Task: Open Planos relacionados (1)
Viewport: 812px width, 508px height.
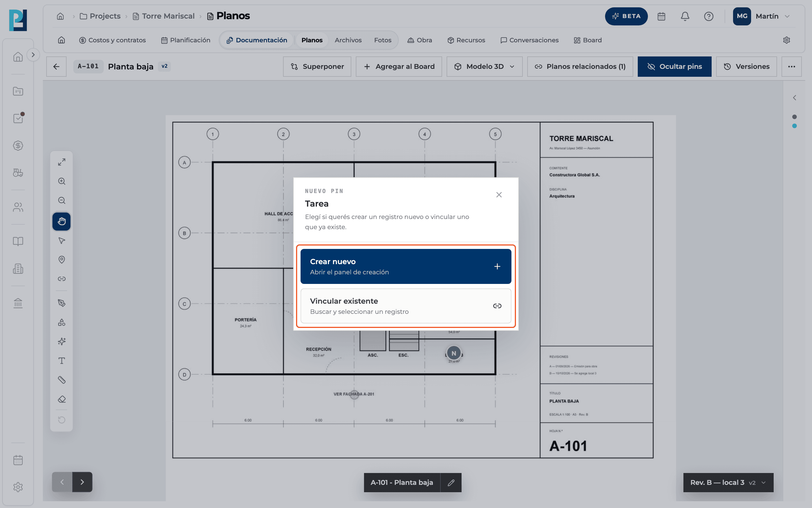Action: [580, 67]
